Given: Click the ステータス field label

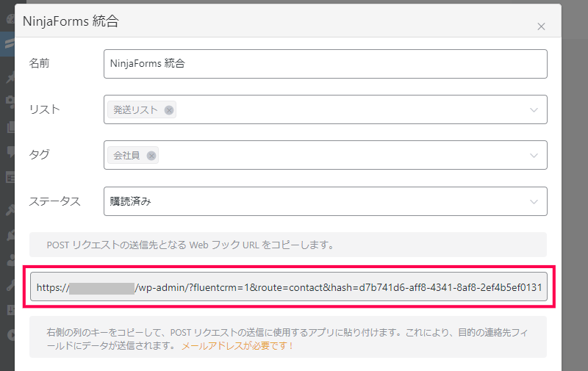Looking at the screenshot, I should click(54, 201).
